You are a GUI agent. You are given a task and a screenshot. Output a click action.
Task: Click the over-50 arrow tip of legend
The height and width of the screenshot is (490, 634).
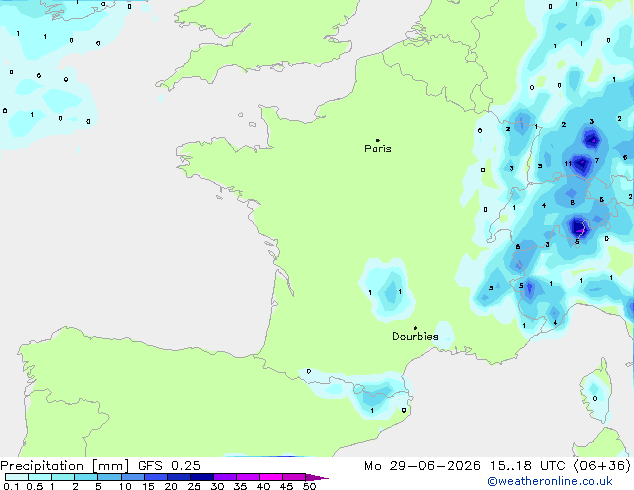point(317,477)
